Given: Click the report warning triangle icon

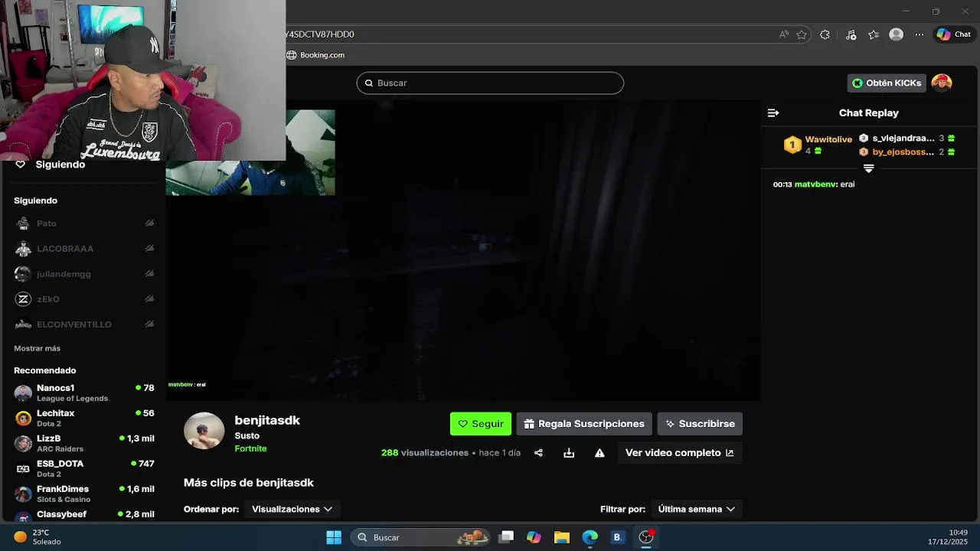Looking at the screenshot, I should coord(599,453).
